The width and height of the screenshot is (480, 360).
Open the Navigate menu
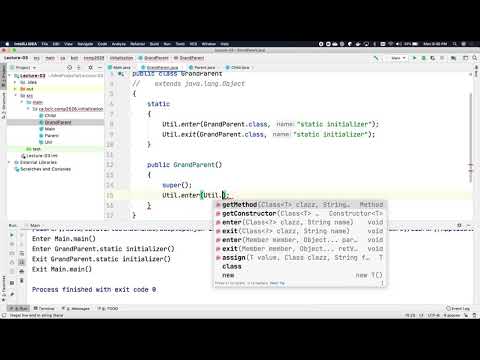pyautogui.click(x=85, y=44)
